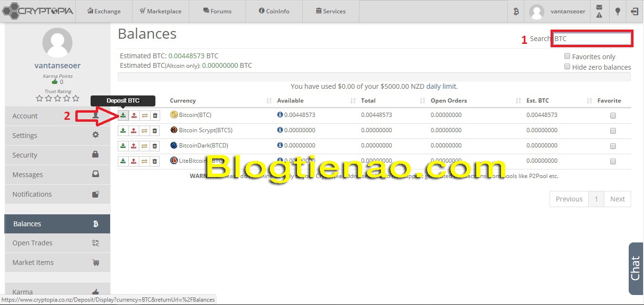644x305 pixels.
Task: Click the Deposit icon in the BitcoinDark(BTCD) row
Action: coord(123,146)
